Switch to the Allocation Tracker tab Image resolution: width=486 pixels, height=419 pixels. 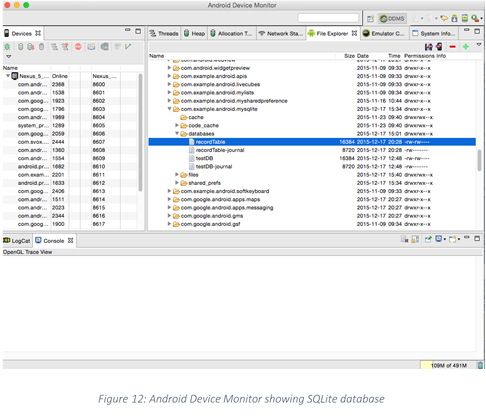tap(232, 33)
